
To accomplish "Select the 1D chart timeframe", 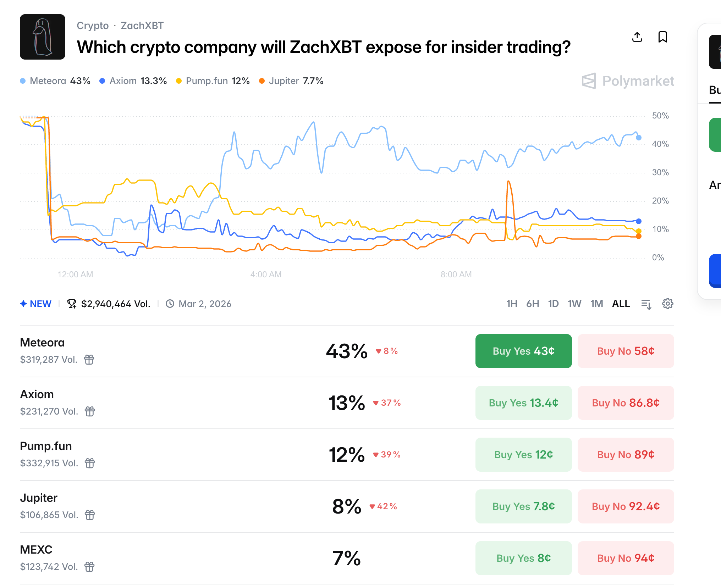I will coord(553,304).
